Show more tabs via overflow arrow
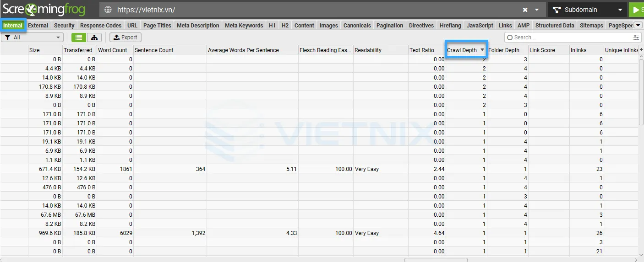This screenshot has width=644, height=262. tap(638, 25)
